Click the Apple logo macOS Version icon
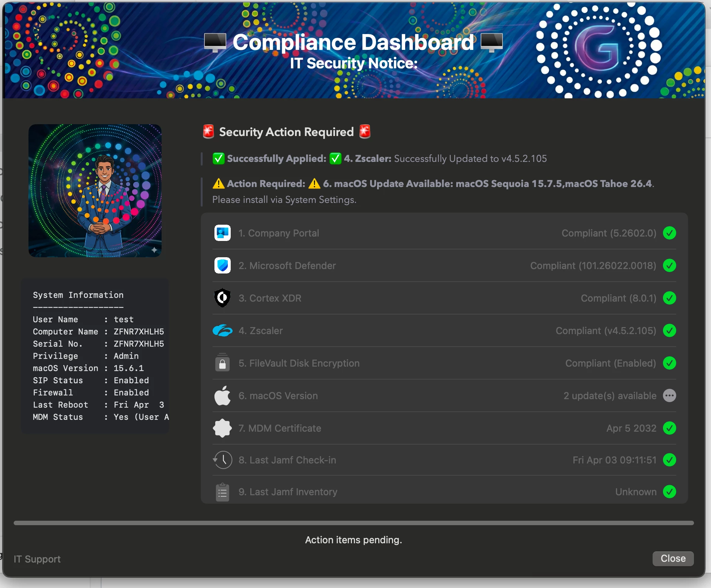The width and height of the screenshot is (711, 588). click(222, 395)
